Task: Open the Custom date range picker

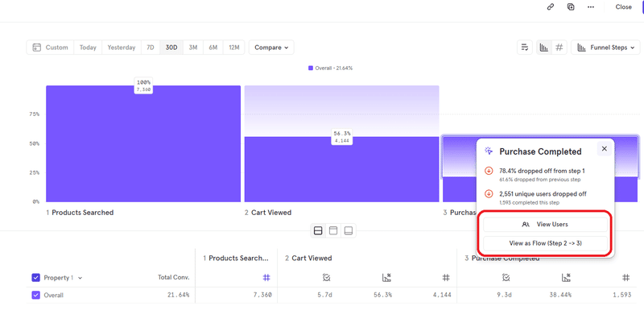Action: 51,48
